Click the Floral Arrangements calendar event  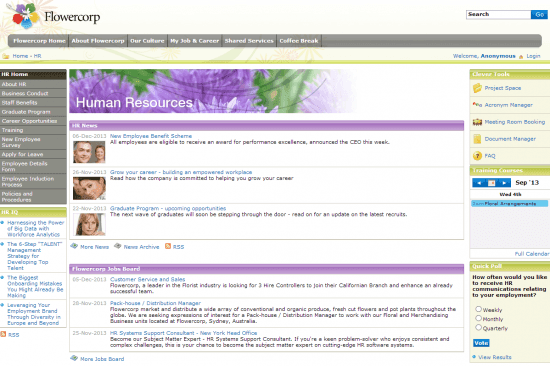tap(510, 204)
